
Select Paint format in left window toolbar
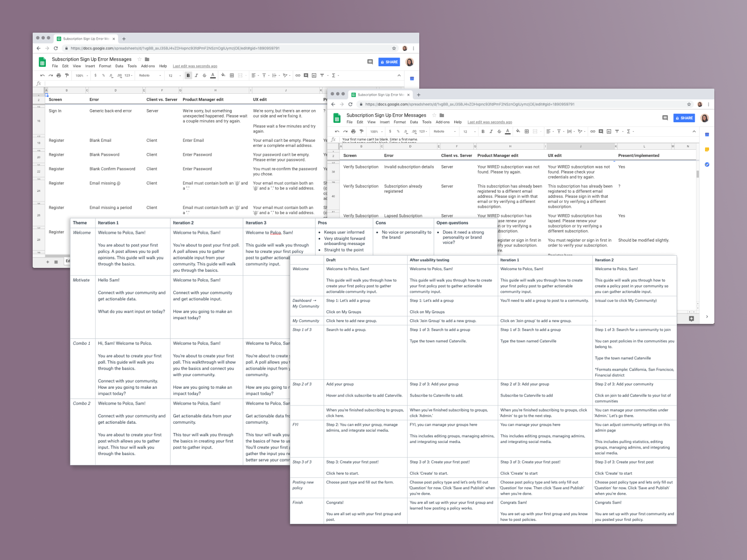tap(67, 75)
